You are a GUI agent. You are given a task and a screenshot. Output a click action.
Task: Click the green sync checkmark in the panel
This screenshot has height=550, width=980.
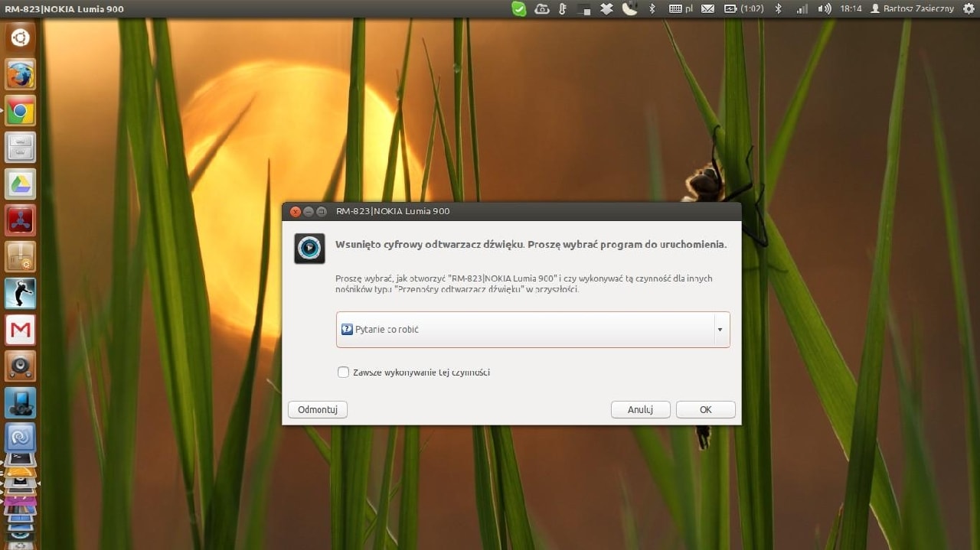coord(520,8)
